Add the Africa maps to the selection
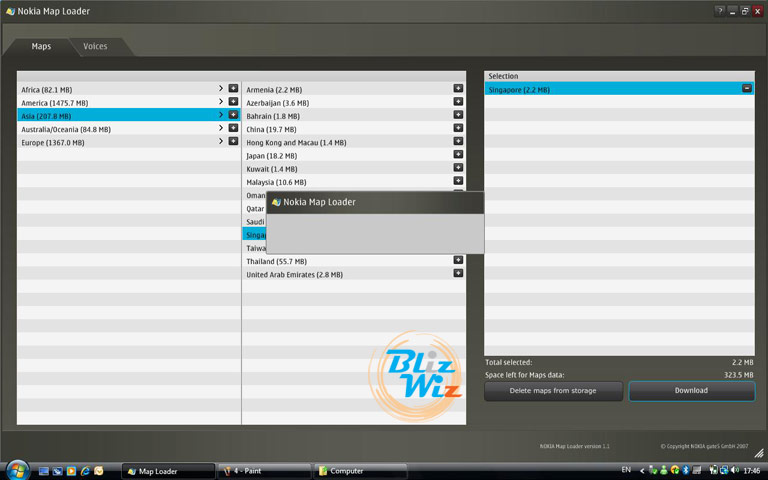 233,88
